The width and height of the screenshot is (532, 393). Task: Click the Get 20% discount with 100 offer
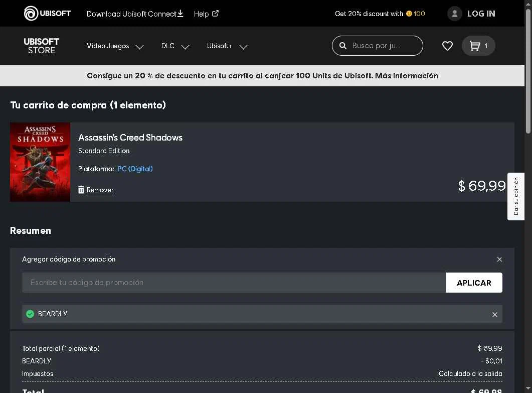pyautogui.click(x=380, y=14)
